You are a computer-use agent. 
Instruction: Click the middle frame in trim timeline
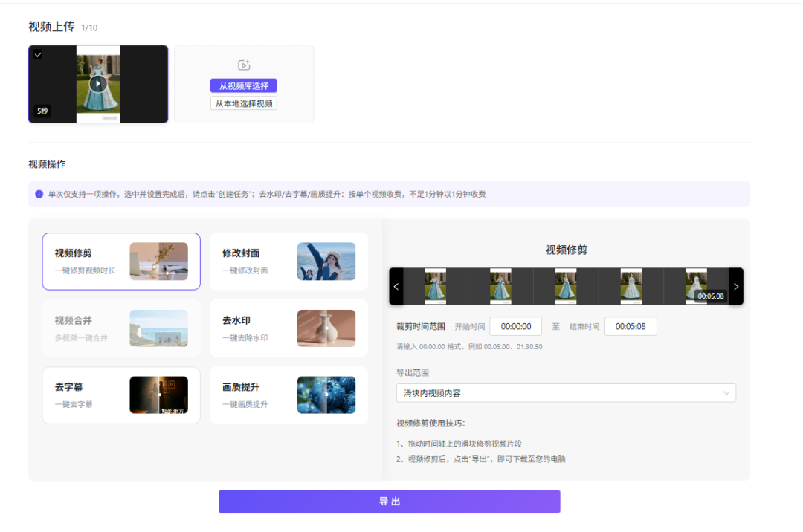(x=566, y=287)
